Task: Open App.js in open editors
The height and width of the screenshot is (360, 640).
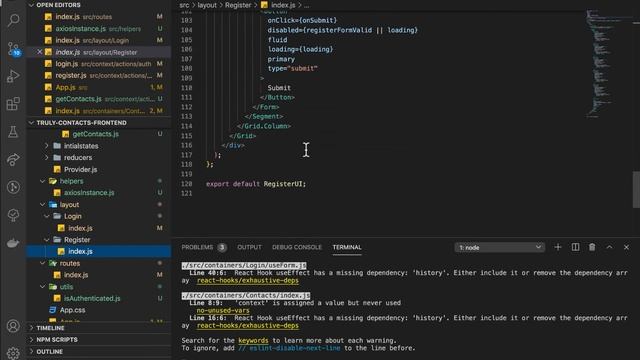Action: pyautogui.click(x=99, y=87)
